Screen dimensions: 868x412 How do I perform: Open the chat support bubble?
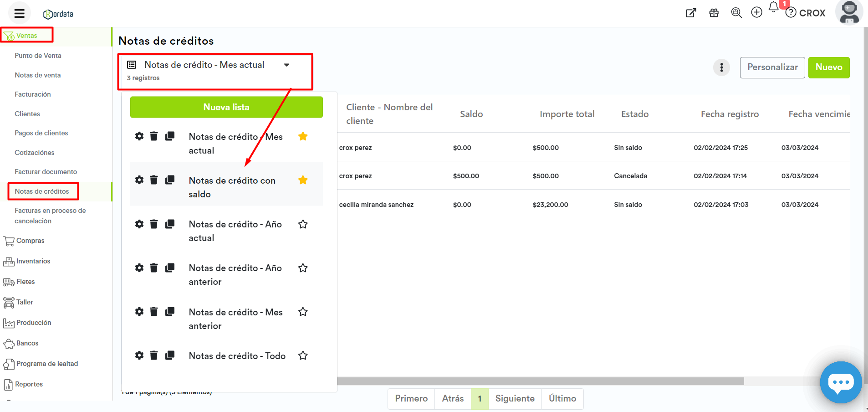click(x=840, y=382)
